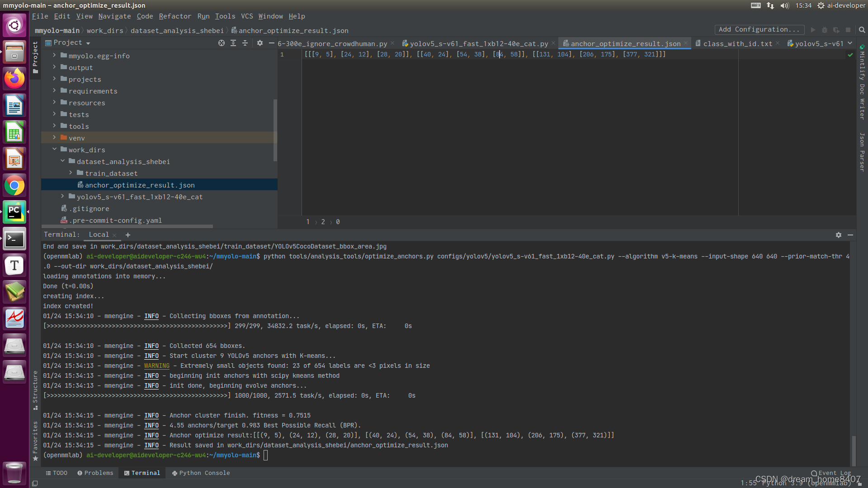
Task: Open Trash in the dock
Action: pyautogui.click(x=14, y=473)
